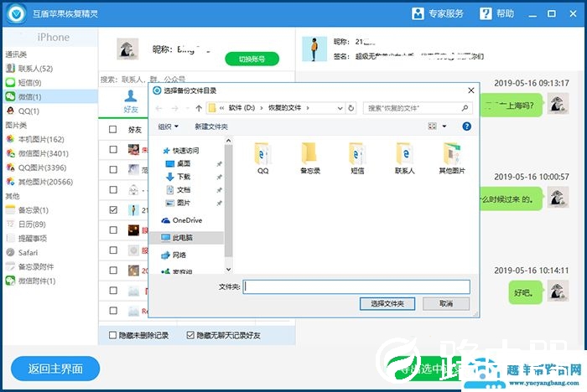Open the 组织 organize dropdown menu
The width and height of the screenshot is (587, 392).
[x=168, y=126]
